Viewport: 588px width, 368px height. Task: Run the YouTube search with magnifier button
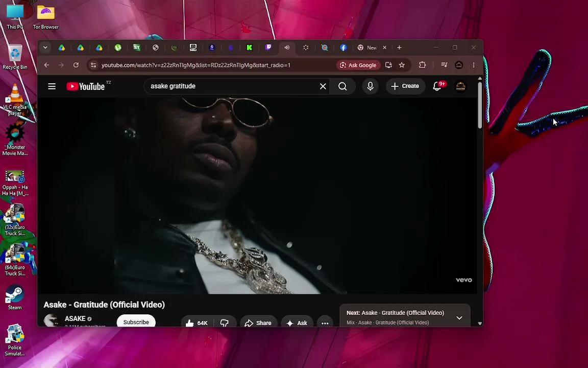[342, 86]
